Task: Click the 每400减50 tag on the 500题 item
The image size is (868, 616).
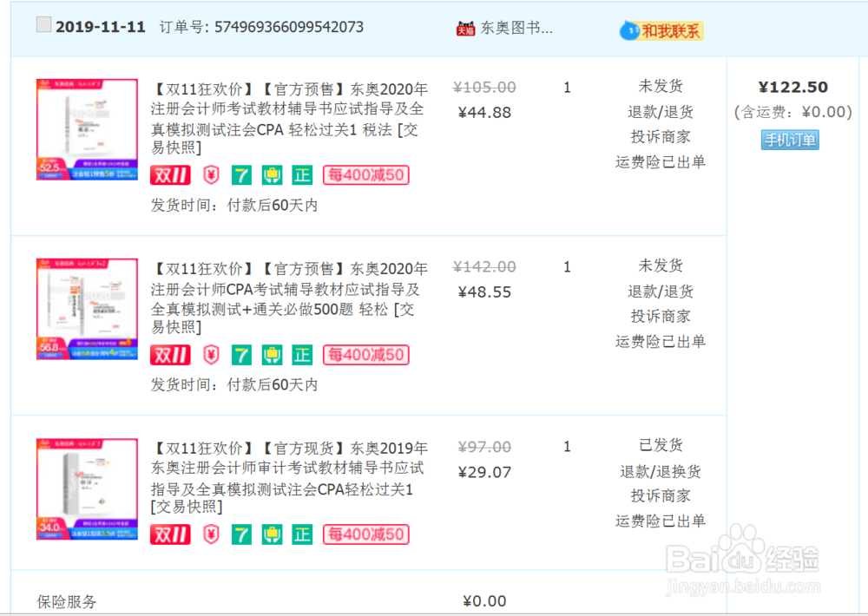Action: 366,355
